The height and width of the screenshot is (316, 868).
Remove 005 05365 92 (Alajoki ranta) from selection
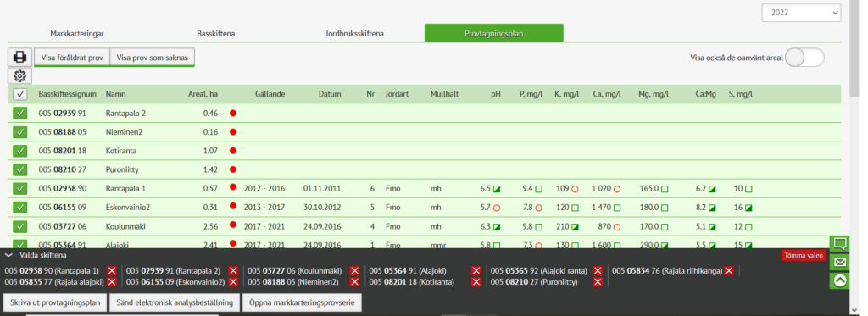point(598,270)
